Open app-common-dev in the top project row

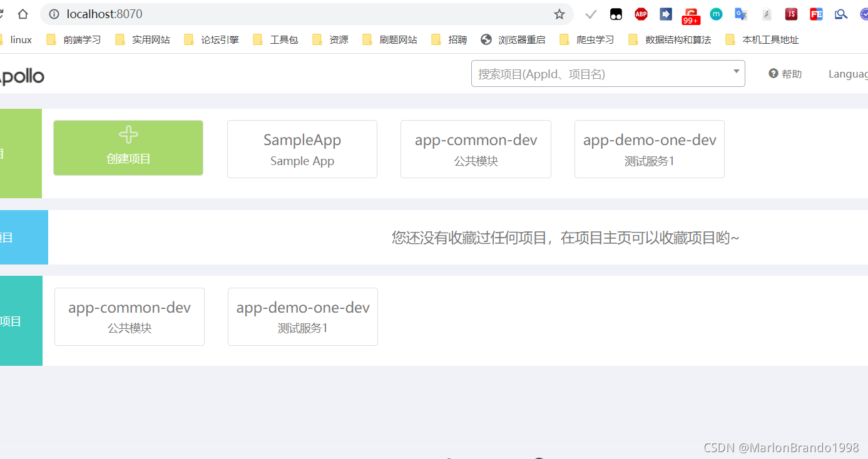pyautogui.click(x=476, y=149)
